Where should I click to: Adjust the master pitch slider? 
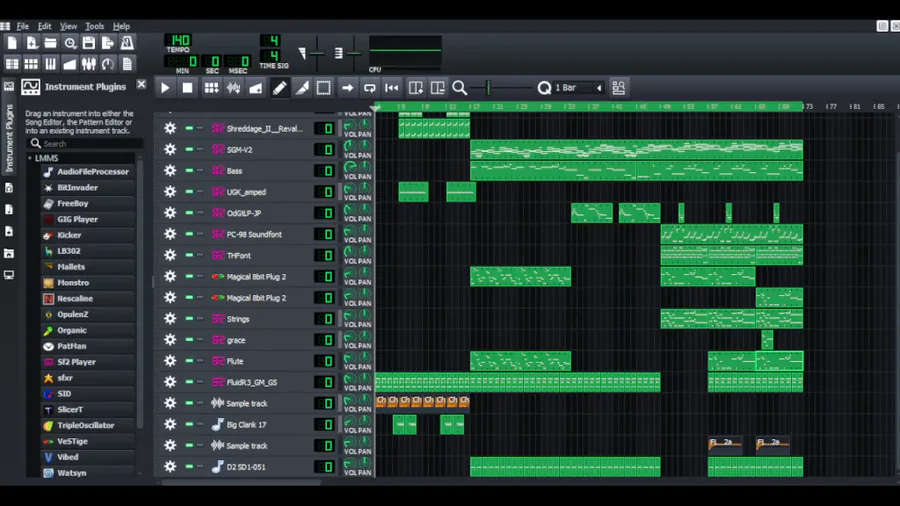(x=354, y=53)
